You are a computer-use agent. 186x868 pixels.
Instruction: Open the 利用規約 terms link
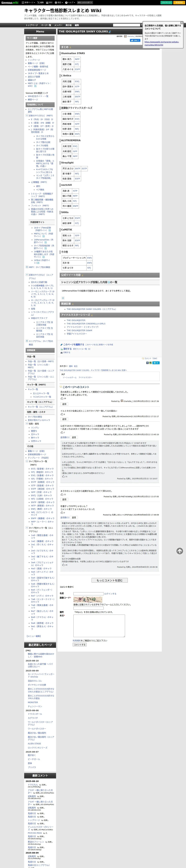pos(77,641)
